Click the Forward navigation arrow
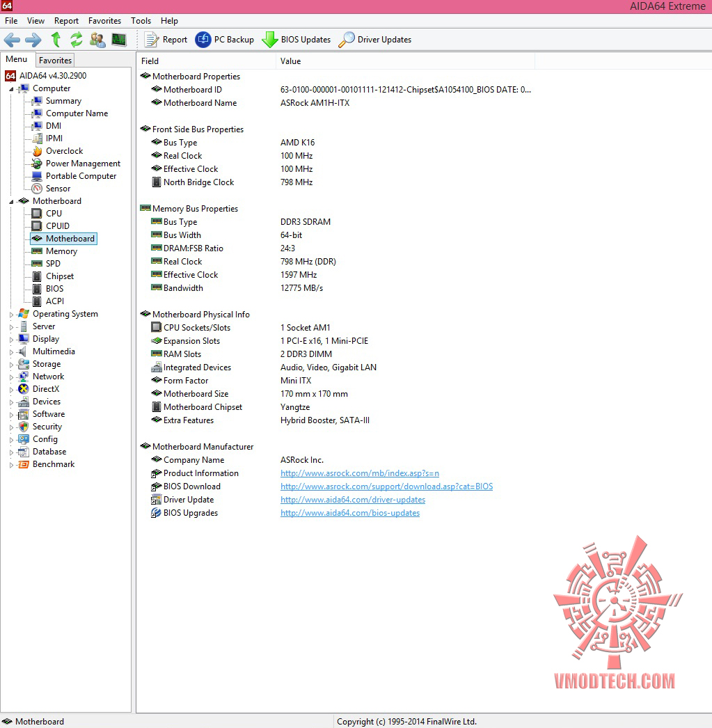 click(x=33, y=40)
